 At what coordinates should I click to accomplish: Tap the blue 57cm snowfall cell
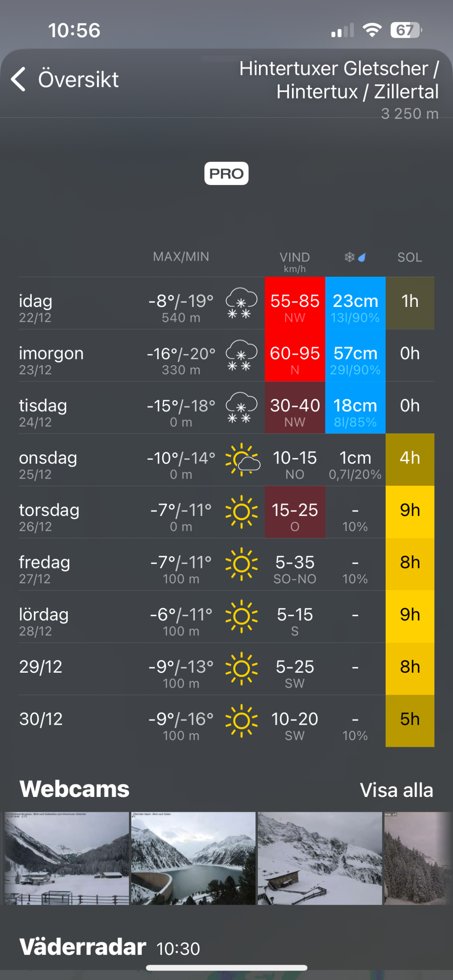(x=355, y=356)
